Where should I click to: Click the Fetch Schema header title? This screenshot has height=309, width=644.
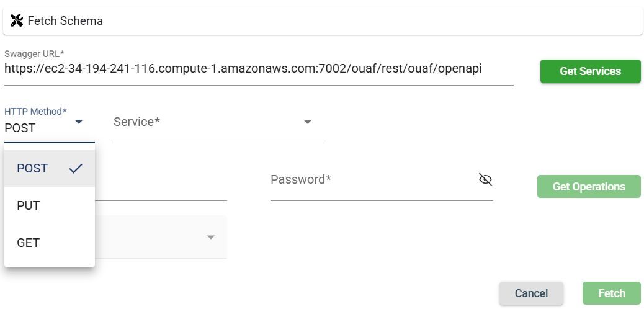(x=65, y=21)
